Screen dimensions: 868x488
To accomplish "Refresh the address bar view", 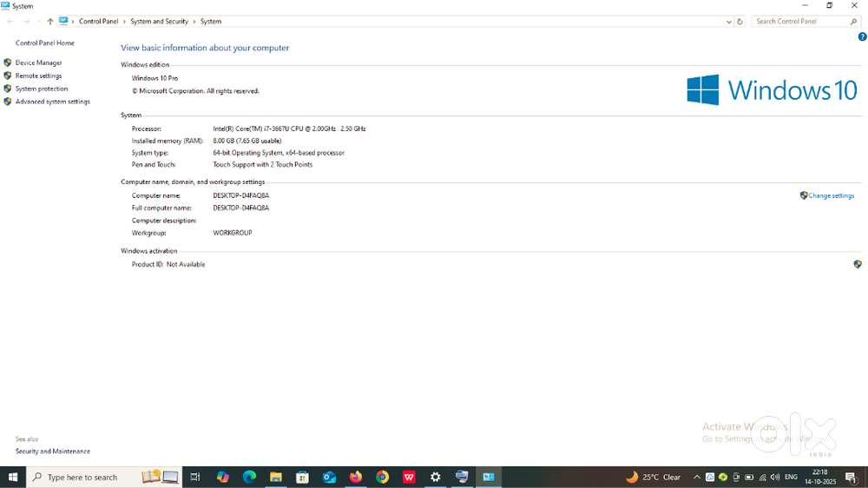I will [740, 22].
